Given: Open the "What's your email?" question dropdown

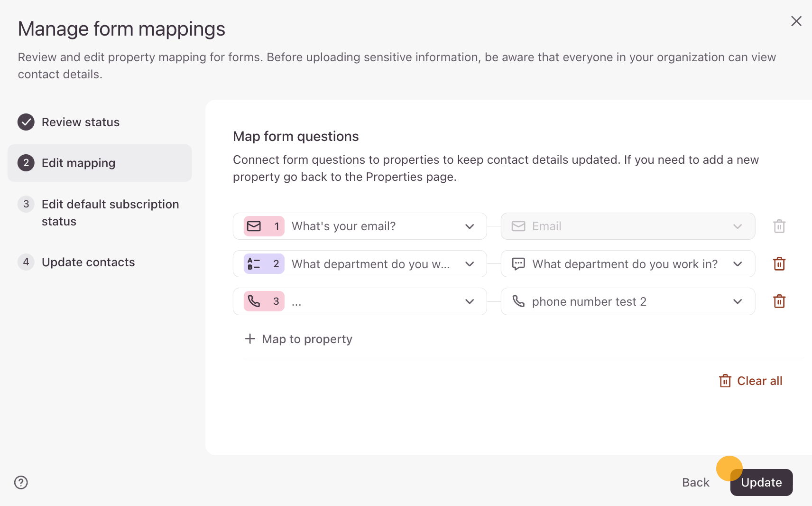Looking at the screenshot, I should (469, 226).
